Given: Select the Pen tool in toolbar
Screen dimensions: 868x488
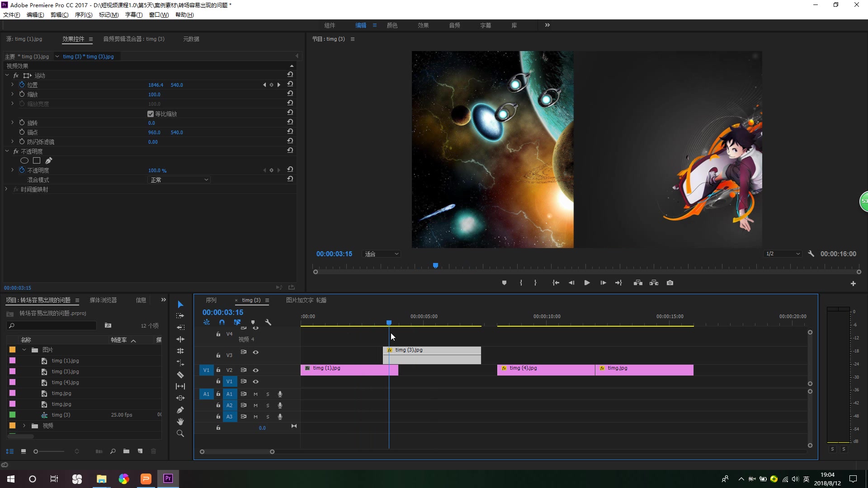Looking at the screenshot, I should (x=180, y=410).
